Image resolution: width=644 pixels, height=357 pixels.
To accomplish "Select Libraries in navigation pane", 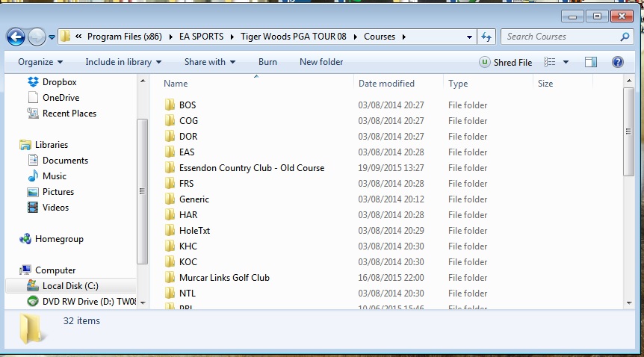I will click(x=43, y=145).
